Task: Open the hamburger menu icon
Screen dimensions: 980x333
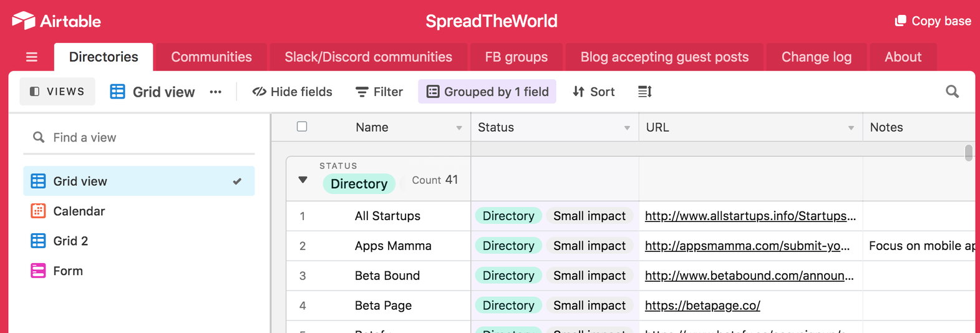Action: [32, 57]
